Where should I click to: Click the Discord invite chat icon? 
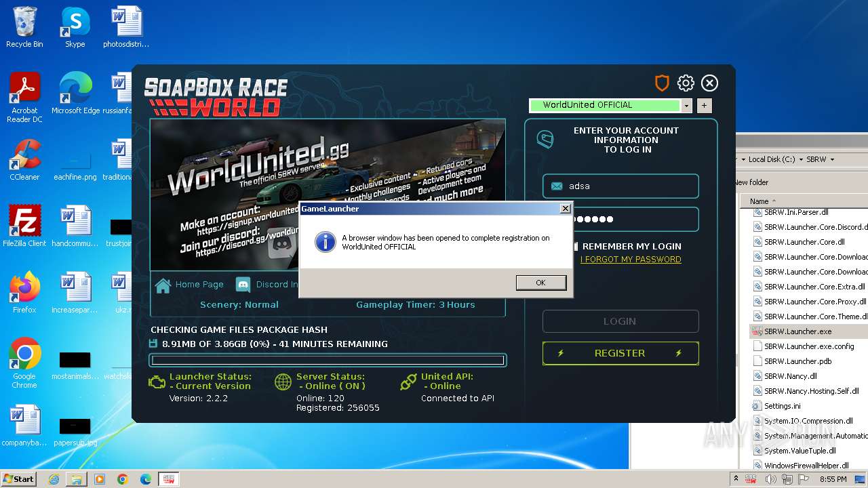[243, 285]
